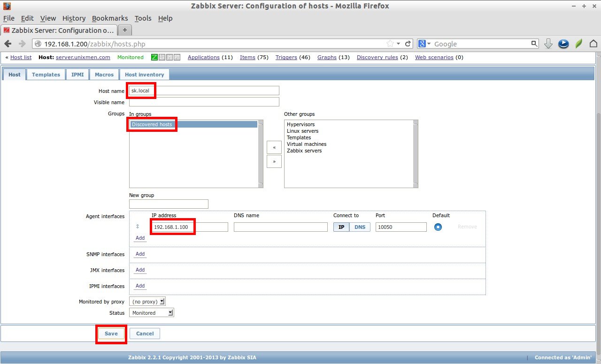This screenshot has height=364, width=601.
Task: Click the Save button
Action: coord(111,334)
